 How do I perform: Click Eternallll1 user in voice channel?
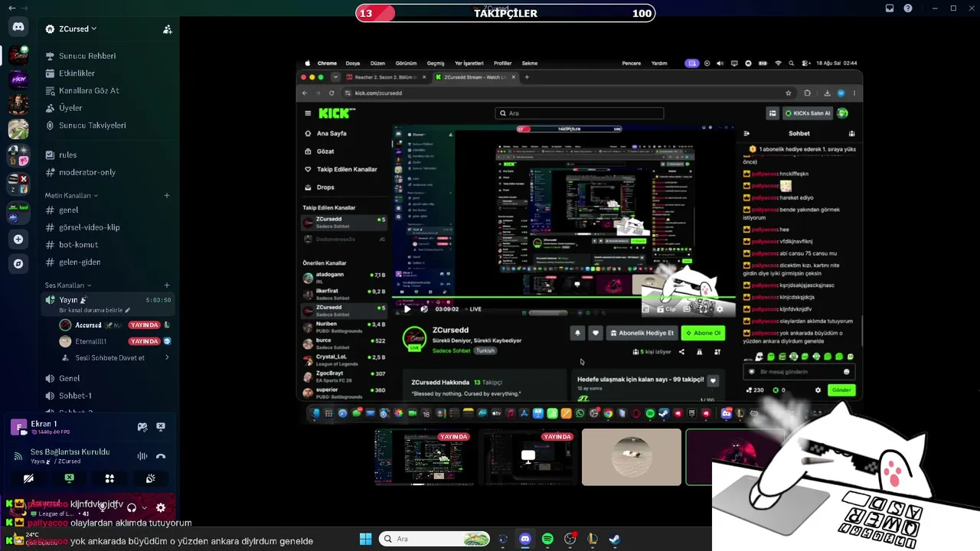[115, 341]
